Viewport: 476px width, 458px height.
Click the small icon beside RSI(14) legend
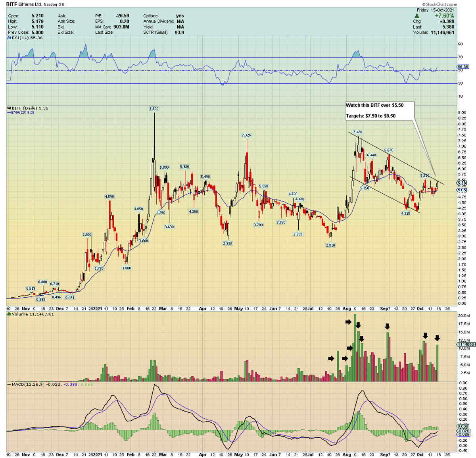point(9,38)
